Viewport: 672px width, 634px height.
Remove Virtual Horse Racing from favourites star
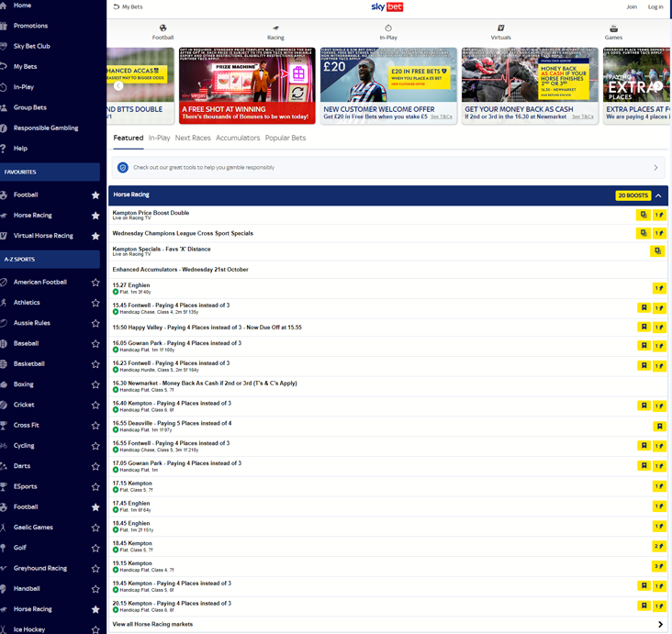(95, 236)
